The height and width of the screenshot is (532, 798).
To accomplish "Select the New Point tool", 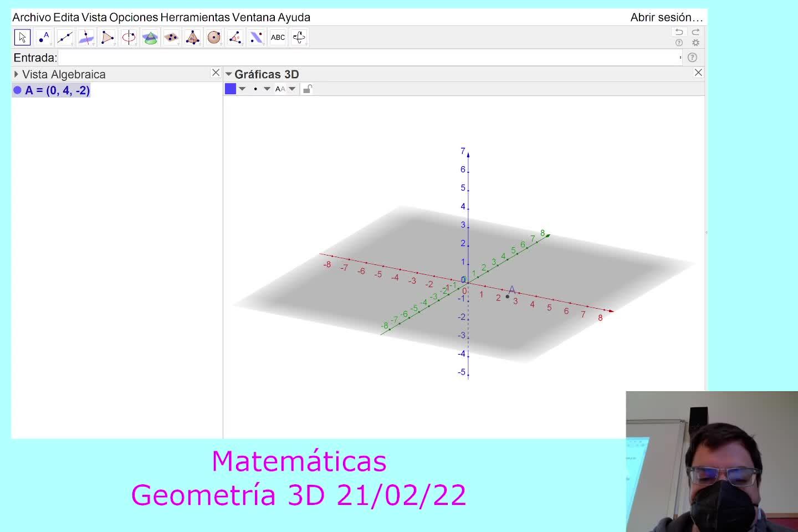I will pos(43,38).
